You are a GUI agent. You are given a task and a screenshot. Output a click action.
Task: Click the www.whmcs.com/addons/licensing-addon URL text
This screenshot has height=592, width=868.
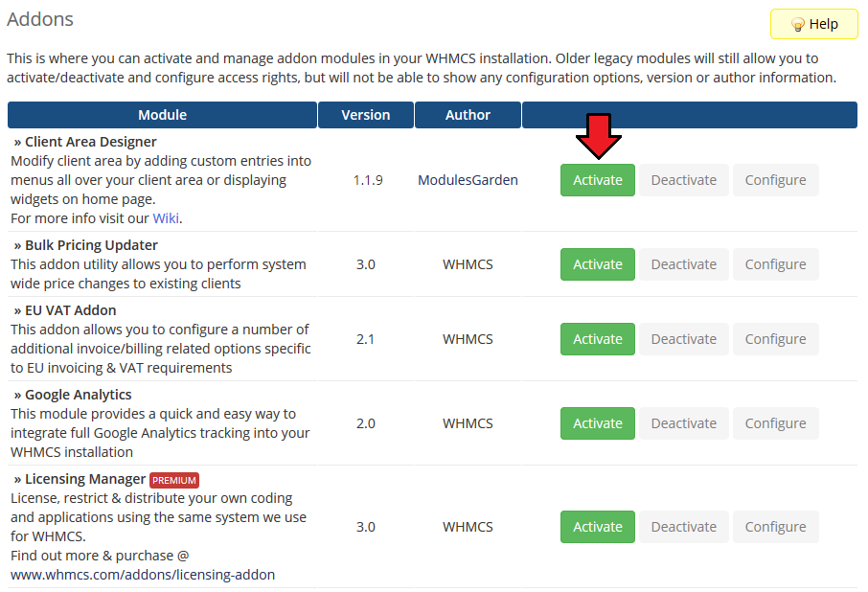point(143,575)
